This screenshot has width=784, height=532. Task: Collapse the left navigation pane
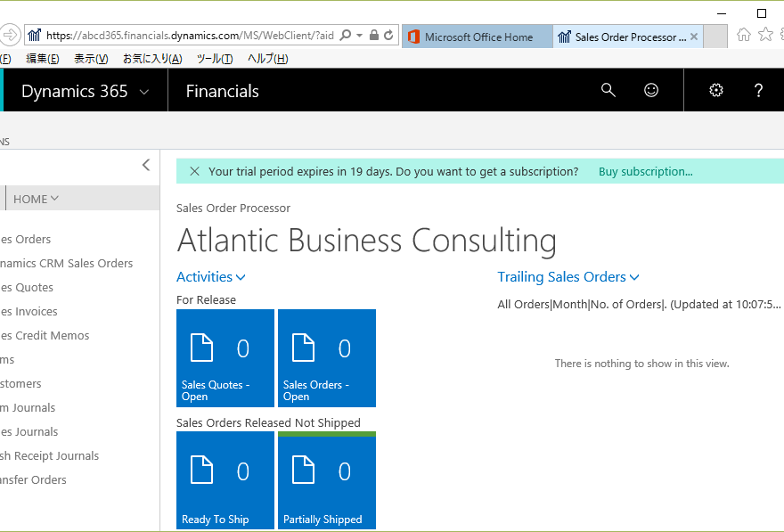(x=146, y=165)
